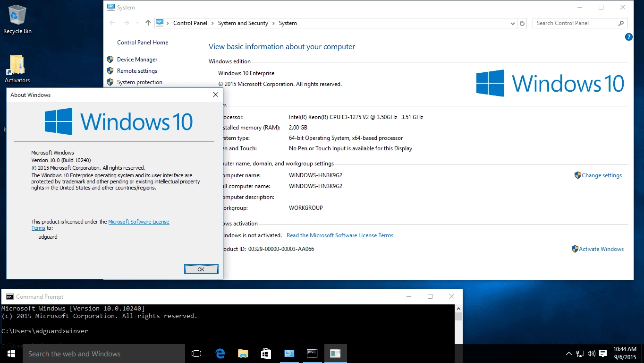Go up one level with Up arrow
The image size is (644, 363).
click(148, 23)
